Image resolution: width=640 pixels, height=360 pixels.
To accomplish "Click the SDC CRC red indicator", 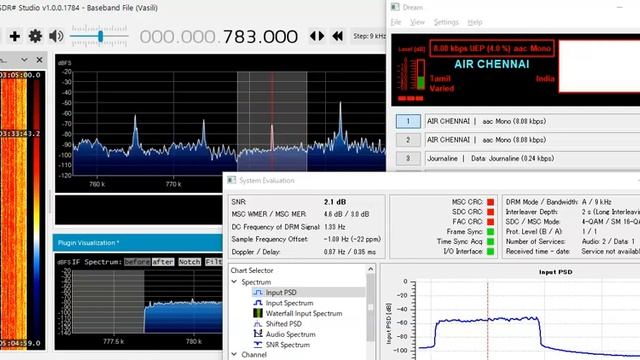I will click(x=491, y=212).
